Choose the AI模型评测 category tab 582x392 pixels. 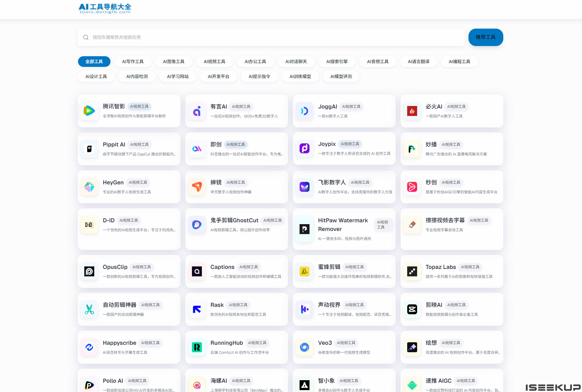[x=341, y=76]
